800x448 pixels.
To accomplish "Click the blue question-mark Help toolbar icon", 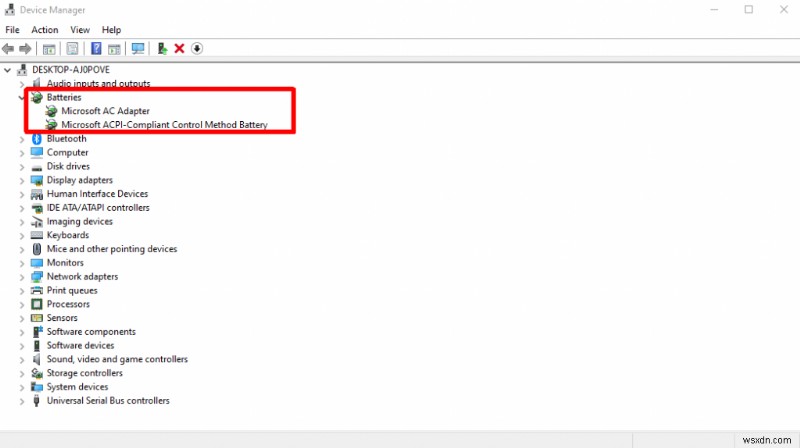I will [96, 48].
